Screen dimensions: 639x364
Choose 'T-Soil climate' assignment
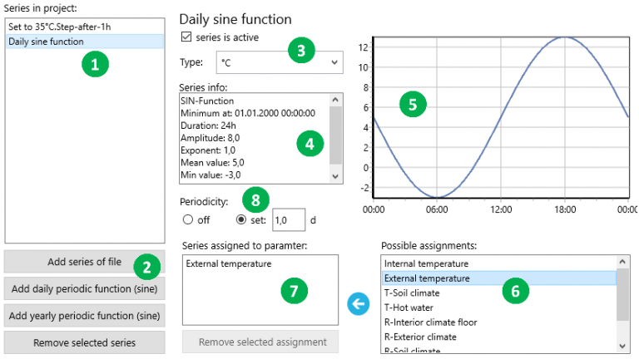411,293
